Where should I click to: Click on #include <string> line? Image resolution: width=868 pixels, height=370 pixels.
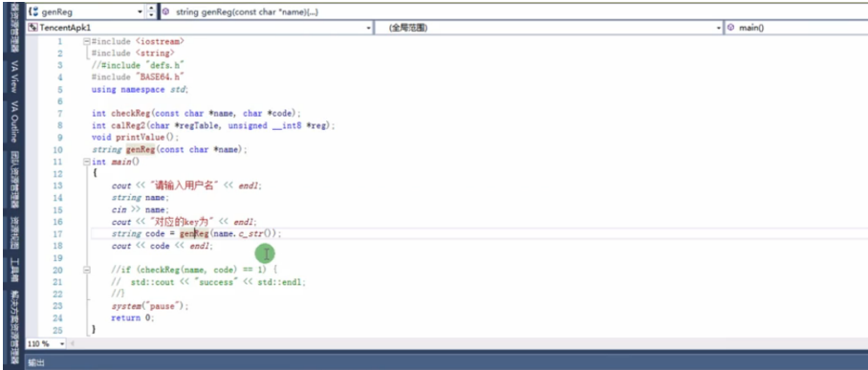133,54
